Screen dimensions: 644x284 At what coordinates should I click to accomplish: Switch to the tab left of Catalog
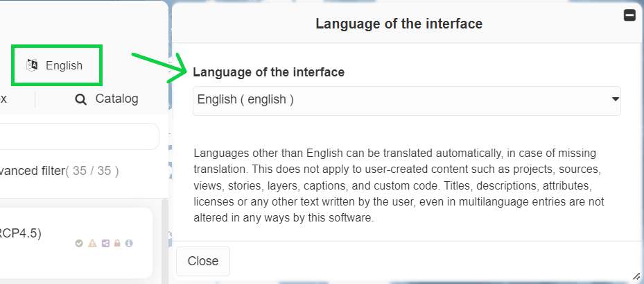pos(6,99)
